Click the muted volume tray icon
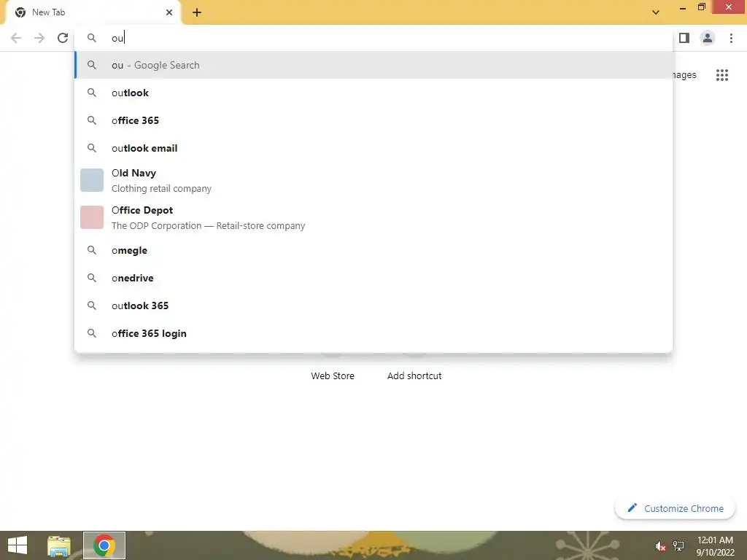This screenshot has height=560, width=747. tap(660, 546)
